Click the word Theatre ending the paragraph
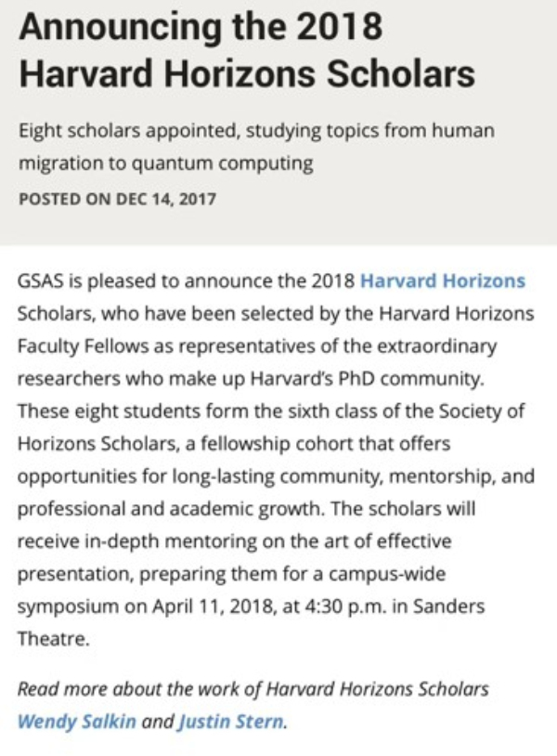 54,639
